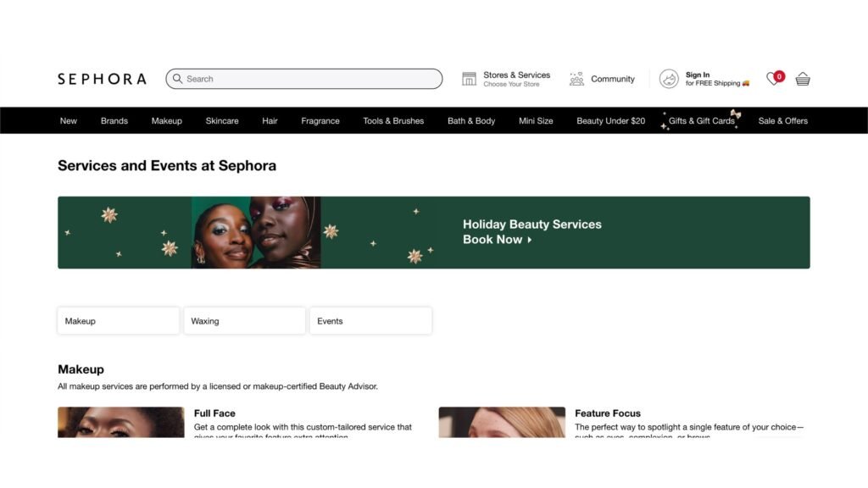The height and width of the screenshot is (488, 868).
Task: Open the Full Face service thumbnail
Action: point(120,422)
